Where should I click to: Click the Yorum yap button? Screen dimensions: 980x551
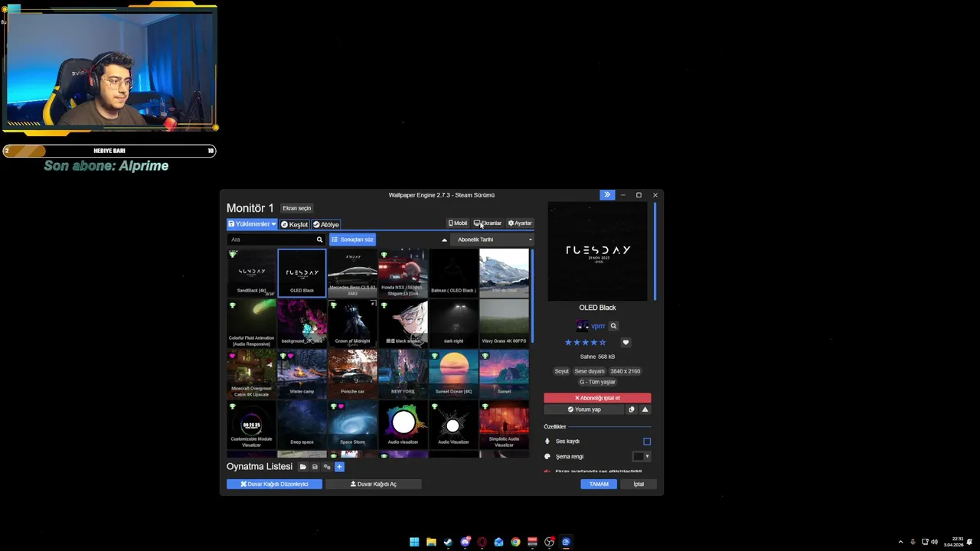click(584, 409)
